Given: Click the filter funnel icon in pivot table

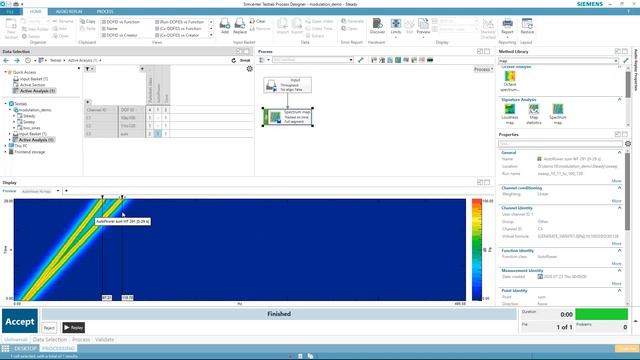Looking at the screenshot, I should point(87,69).
